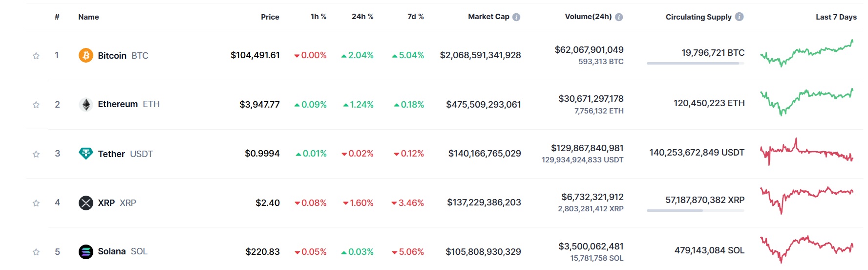The height and width of the screenshot is (270, 868).
Task: Open the Circulating Supply info icon
Action: pos(740,17)
